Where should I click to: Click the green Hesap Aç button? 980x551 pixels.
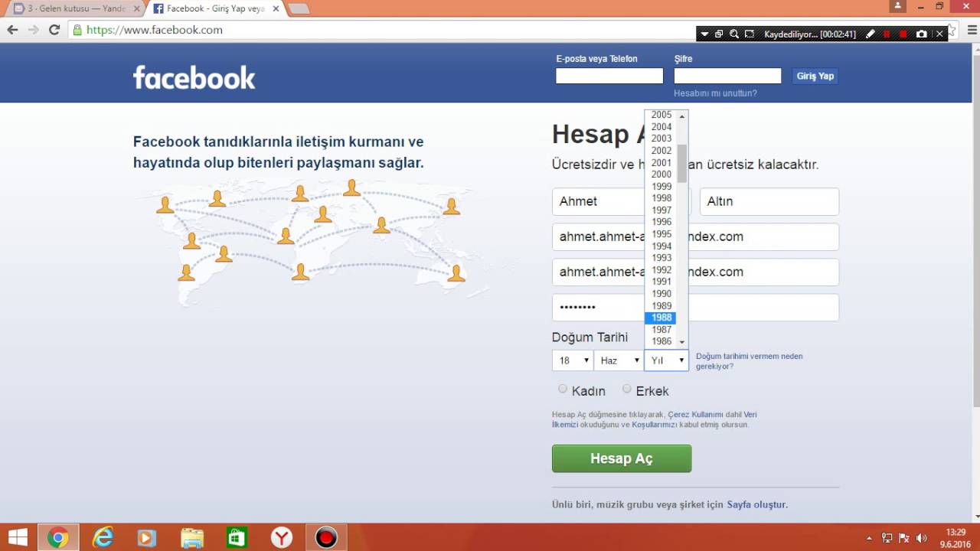coord(622,458)
